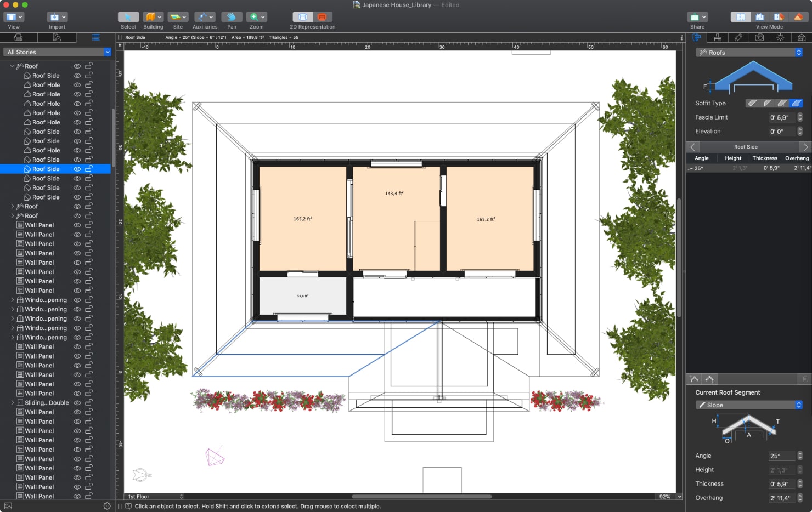Expand the first Windo...pening item
The height and width of the screenshot is (512, 812).
[x=12, y=300]
